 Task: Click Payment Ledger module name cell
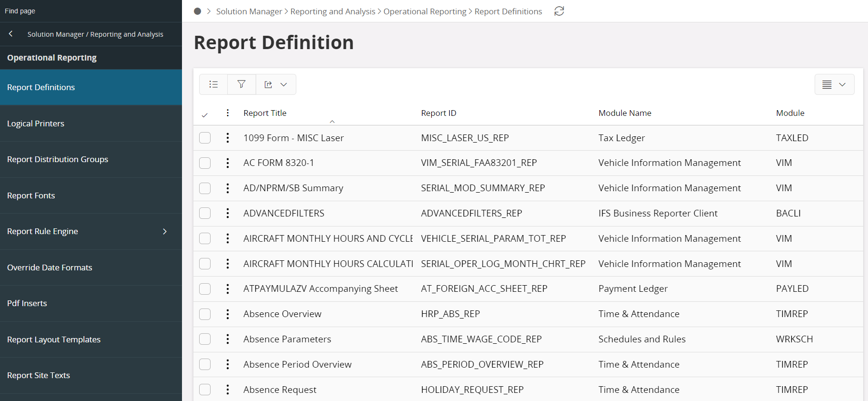(633, 289)
